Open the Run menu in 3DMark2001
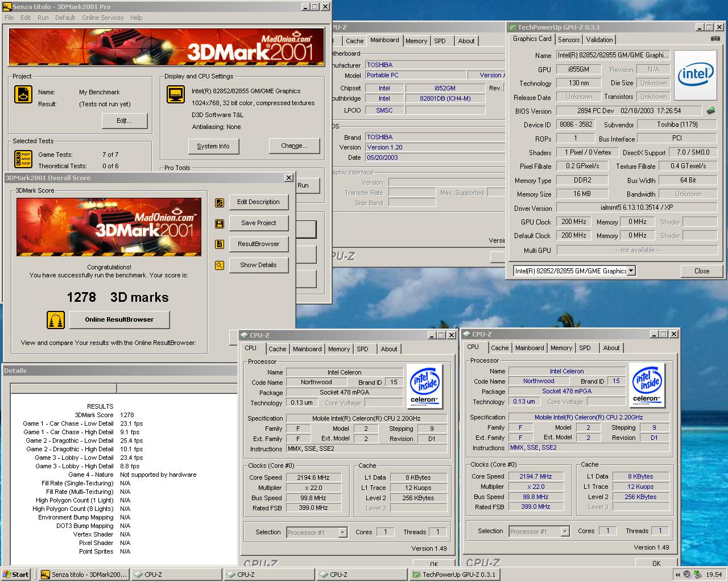728x582 pixels. tap(43, 18)
